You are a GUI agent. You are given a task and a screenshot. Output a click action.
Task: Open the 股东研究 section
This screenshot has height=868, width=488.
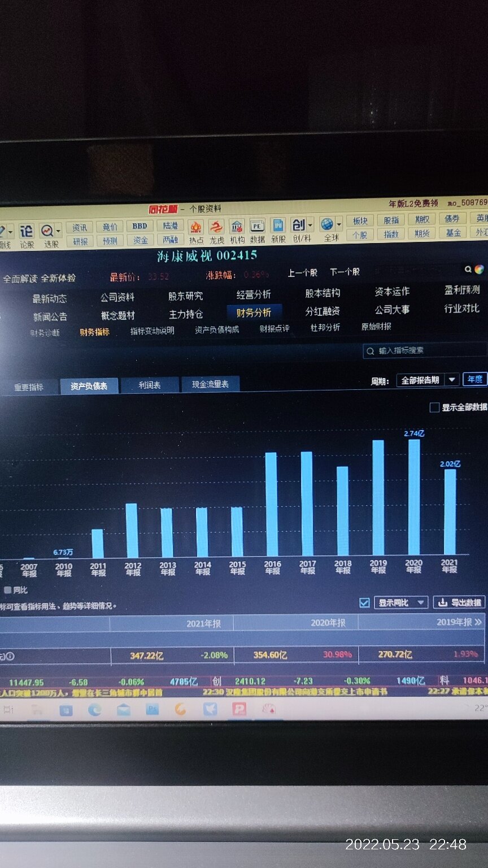[x=185, y=296]
